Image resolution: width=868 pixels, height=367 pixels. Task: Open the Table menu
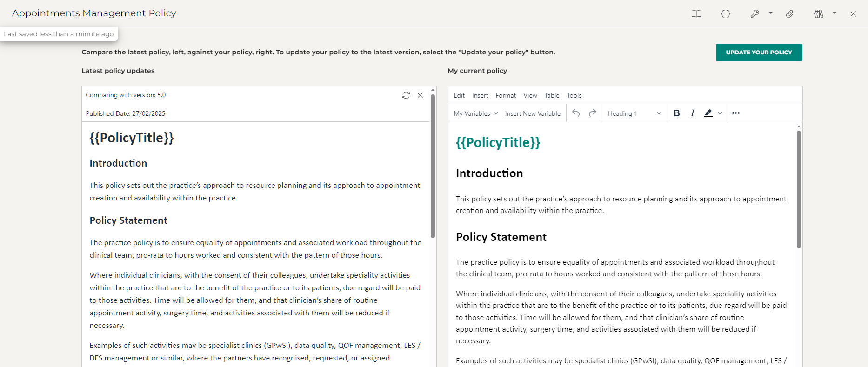click(552, 95)
